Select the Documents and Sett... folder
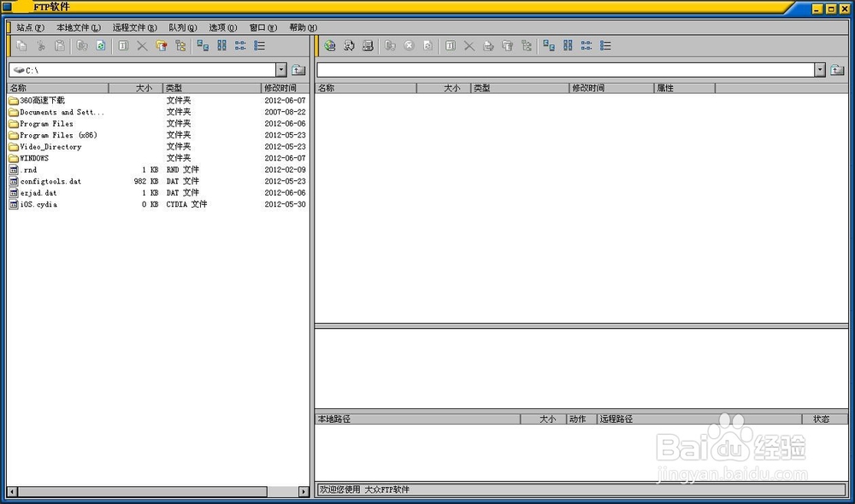This screenshot has height=504, width=855. (x=56, y=112)
